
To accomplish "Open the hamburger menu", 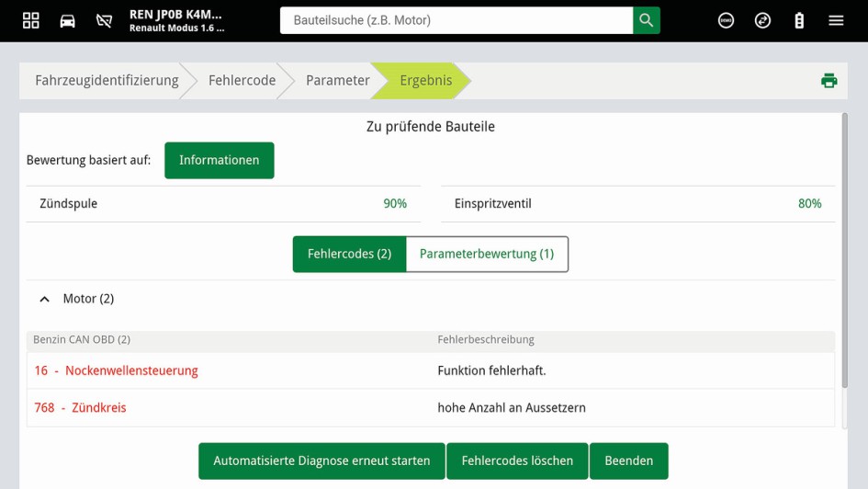I will pyautogui.click(x=836, y=20).
